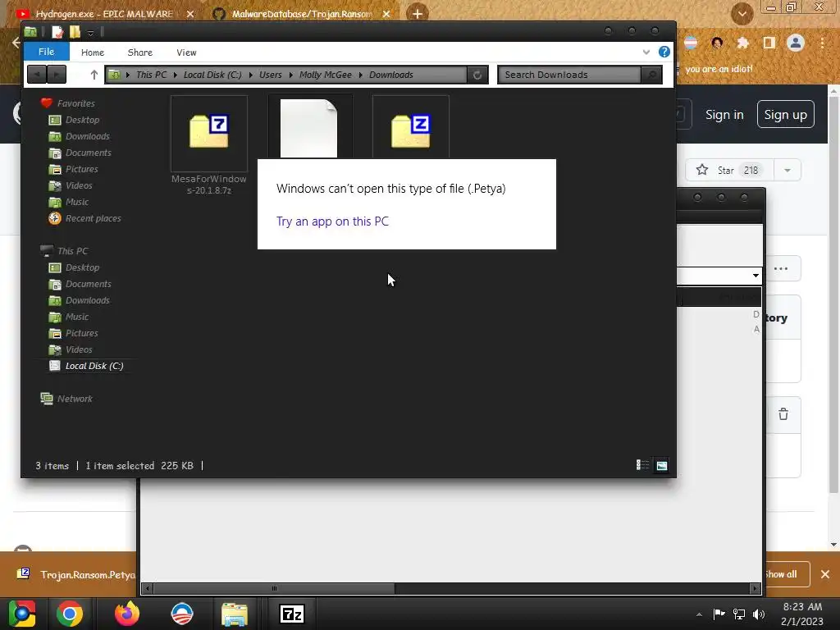
Task: Open system tray volume icon
Action: tap(759, 614)
